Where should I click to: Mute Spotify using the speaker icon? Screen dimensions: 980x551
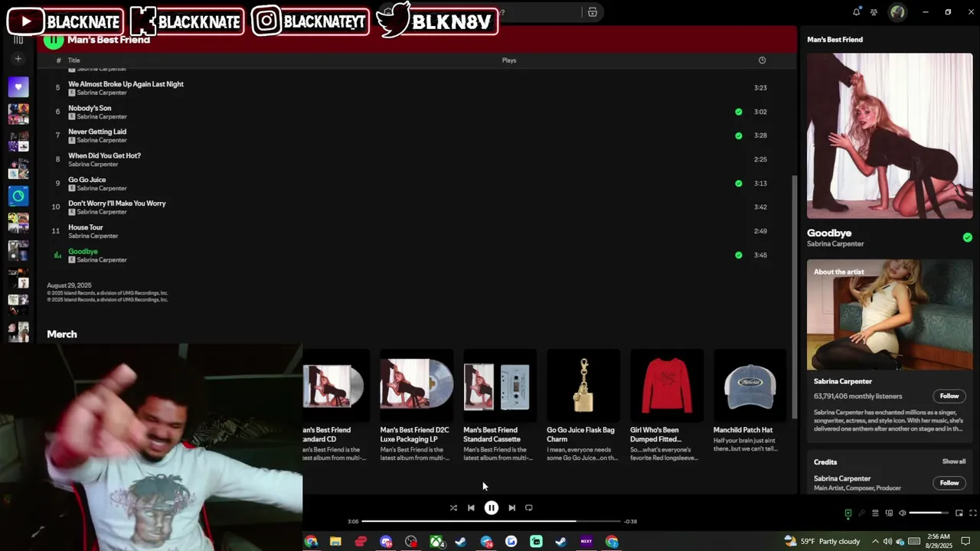902,513
